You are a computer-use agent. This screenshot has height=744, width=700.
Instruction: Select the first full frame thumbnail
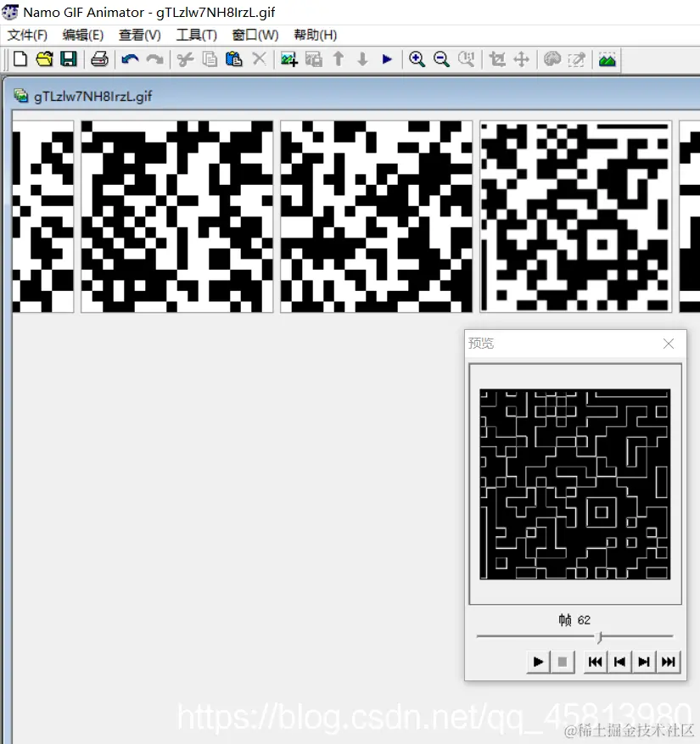(x=177, y=216)
